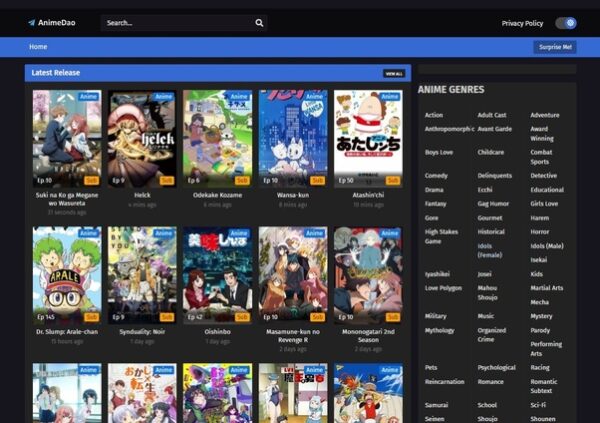Image resolution: width=600 pixels, height=423 pixels.
Task: Click the Sub badge on Oishinbo poster
Action: click(242, 317)
